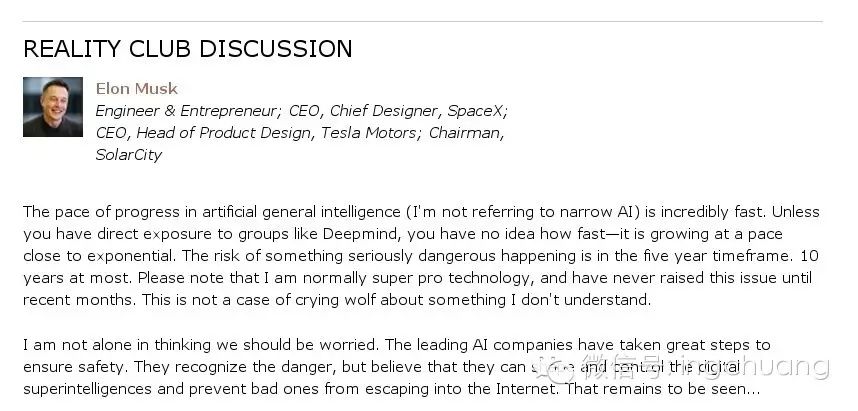Click 'That remains to be seen...' sentence

click(662, 389)
